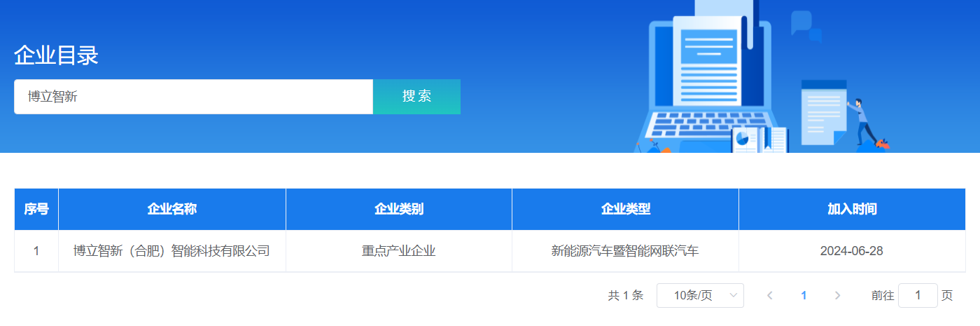The image size is (980, 326).
Task: Click the 前往 page number input
Action: coord(917,296)
